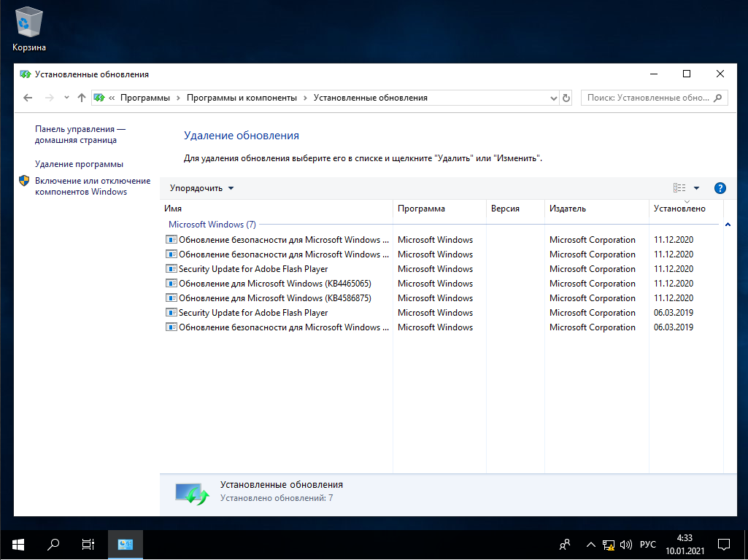The image size is (748, 560).
Task: Click the window title bar updates icon
Action: click(x=26, y=74)
